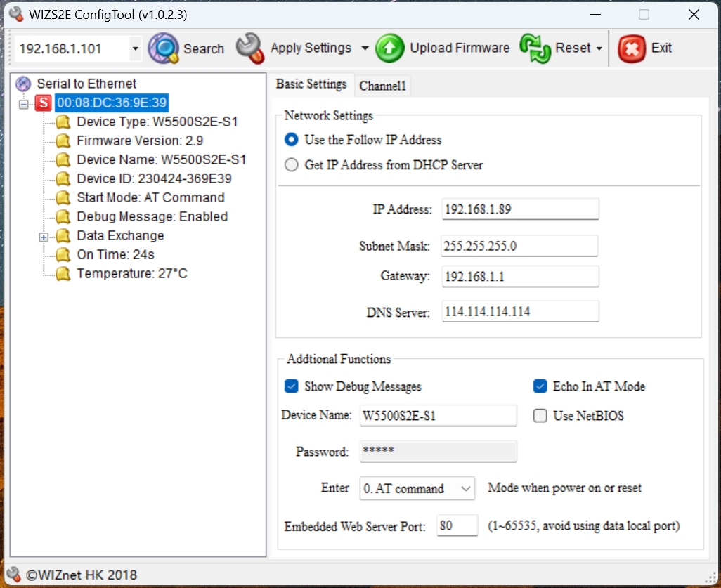The image size is (721, 588).
Task: Select the MAC 00:08:DC:36:9E:39 tree item
Action: (112, 103)
